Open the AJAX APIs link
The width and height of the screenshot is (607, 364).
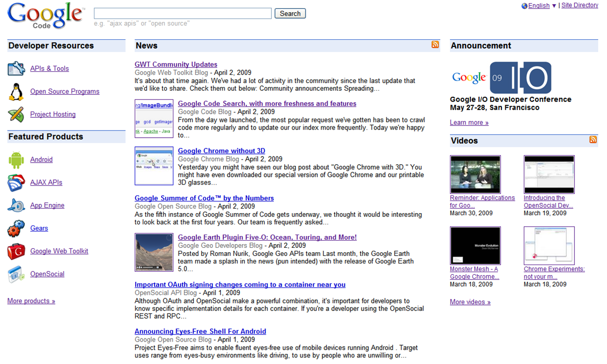tap(46, 182)
